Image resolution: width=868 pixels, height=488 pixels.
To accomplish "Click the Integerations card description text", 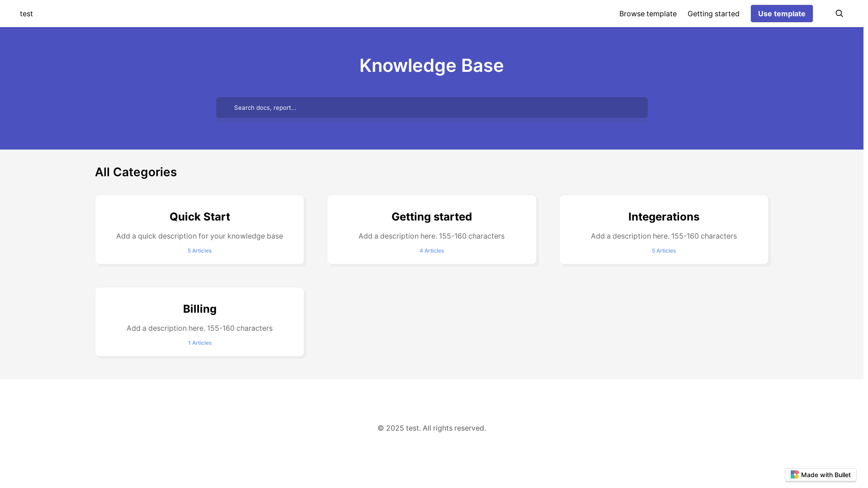I will (x=664, y=236).
